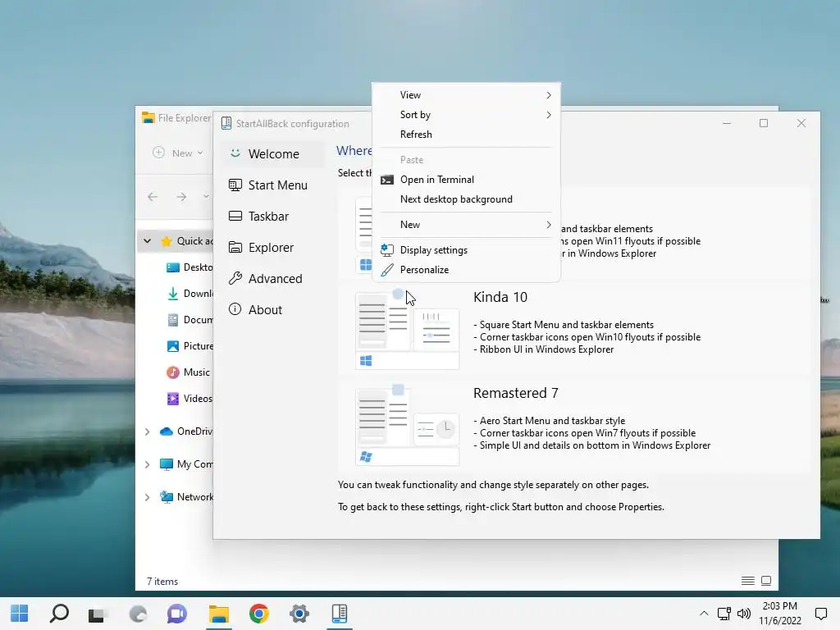Click New button in File Explorer toolbar
Viewport: 840px width, 630px height.
(x=178, y=153)
